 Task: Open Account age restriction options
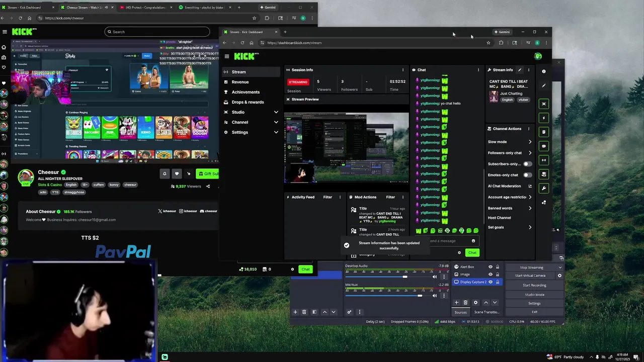pyautogui.click(x=510, y=197)
